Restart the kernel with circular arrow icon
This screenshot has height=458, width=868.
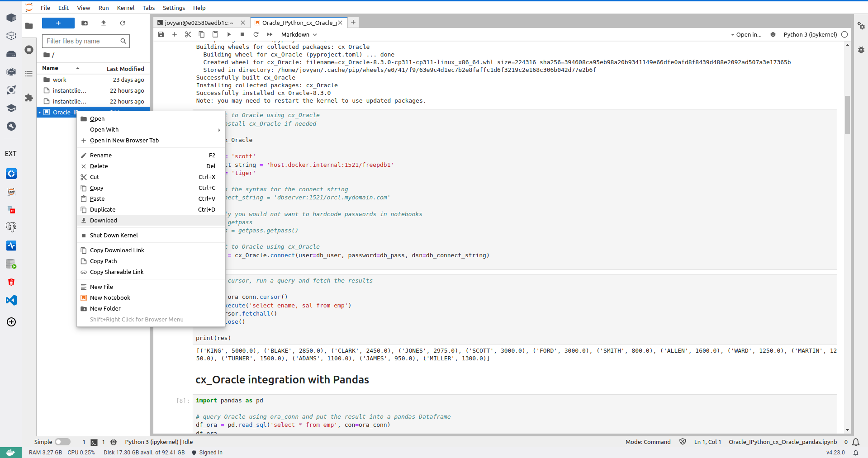[256, 34]
